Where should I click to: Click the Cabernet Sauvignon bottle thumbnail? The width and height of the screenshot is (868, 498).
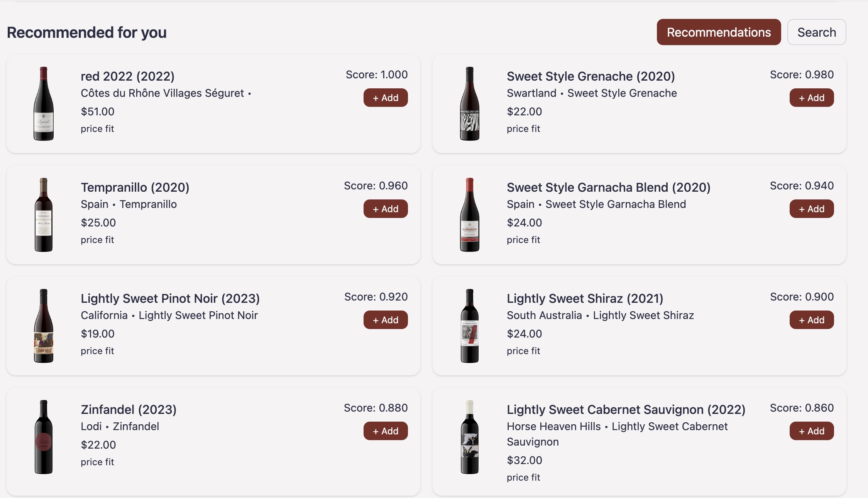pos(470,437)
